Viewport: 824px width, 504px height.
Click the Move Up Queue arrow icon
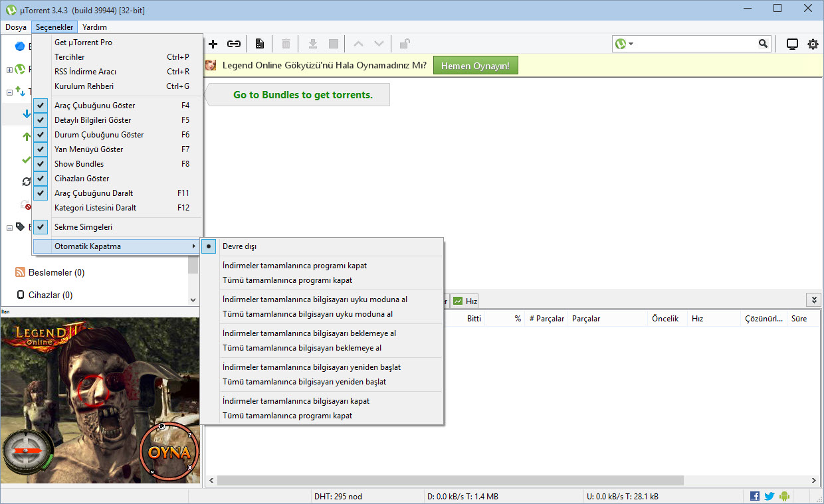click(x=358, y=44)
